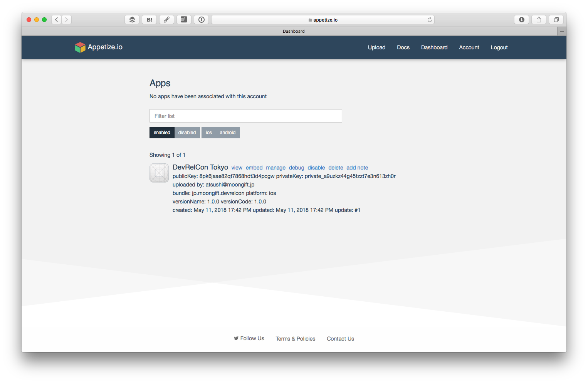Click add note for DevRelCon Tokyo
The image size is (588, 383).
tap(357, 168)
